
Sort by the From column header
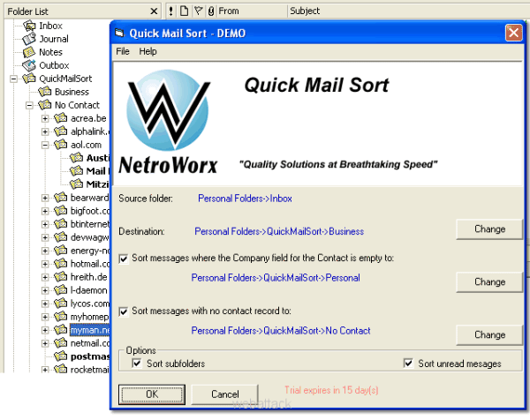252,11
